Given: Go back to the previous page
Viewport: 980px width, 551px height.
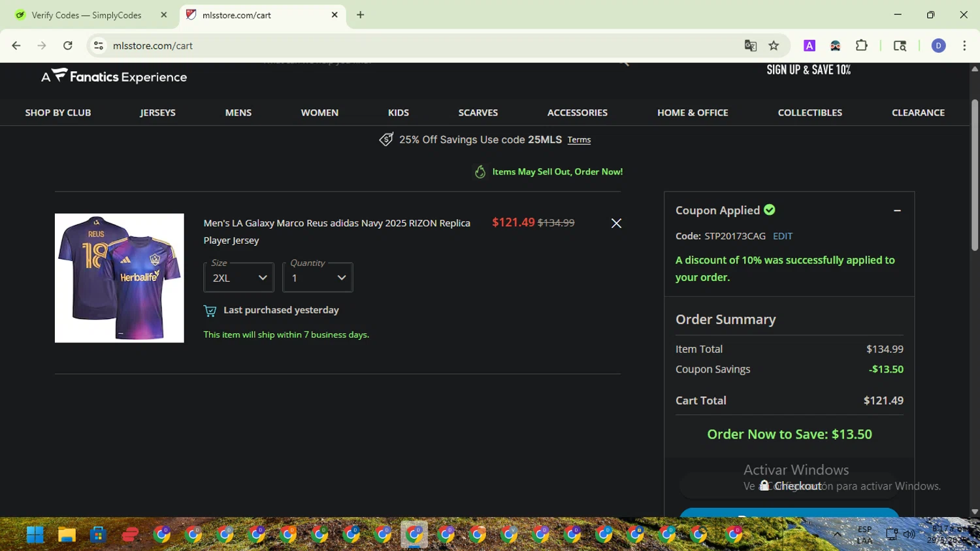Looking at the screenshot, I should [x=16, y=46].
